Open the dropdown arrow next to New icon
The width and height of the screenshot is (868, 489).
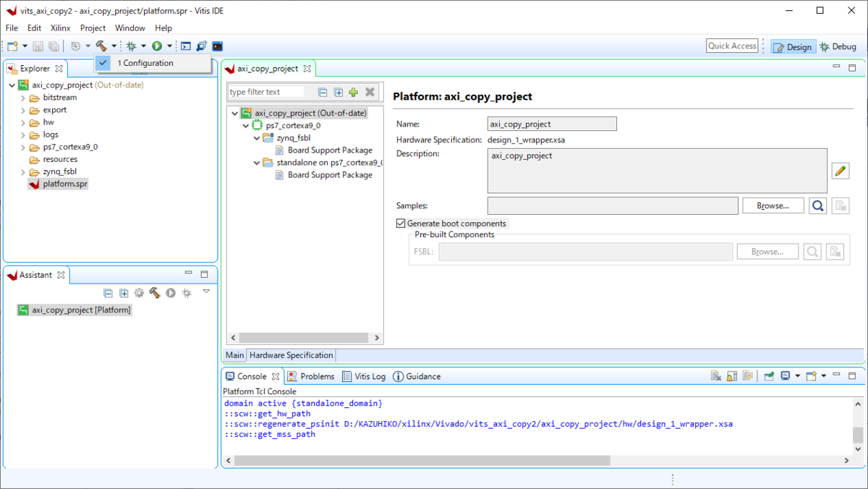[x=25, y=46]
